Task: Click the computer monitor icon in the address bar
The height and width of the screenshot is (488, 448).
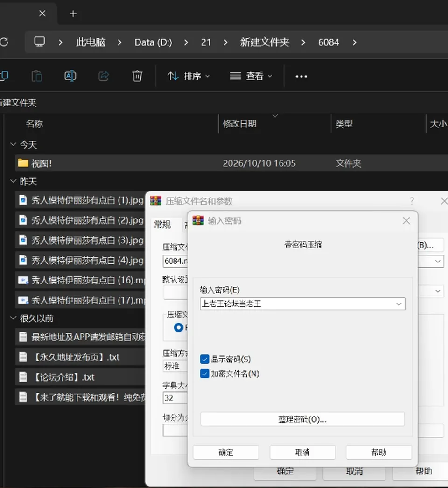Action: (40, 42)
